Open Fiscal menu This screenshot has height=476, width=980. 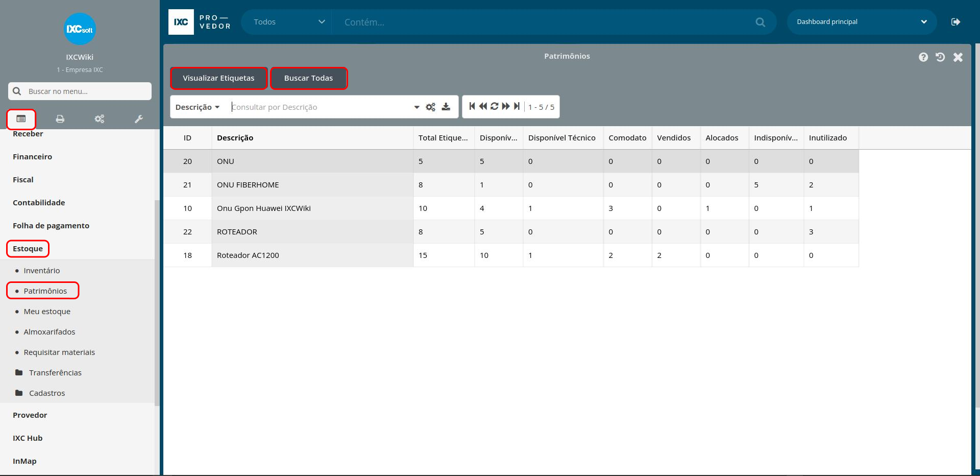click(23, 180)
